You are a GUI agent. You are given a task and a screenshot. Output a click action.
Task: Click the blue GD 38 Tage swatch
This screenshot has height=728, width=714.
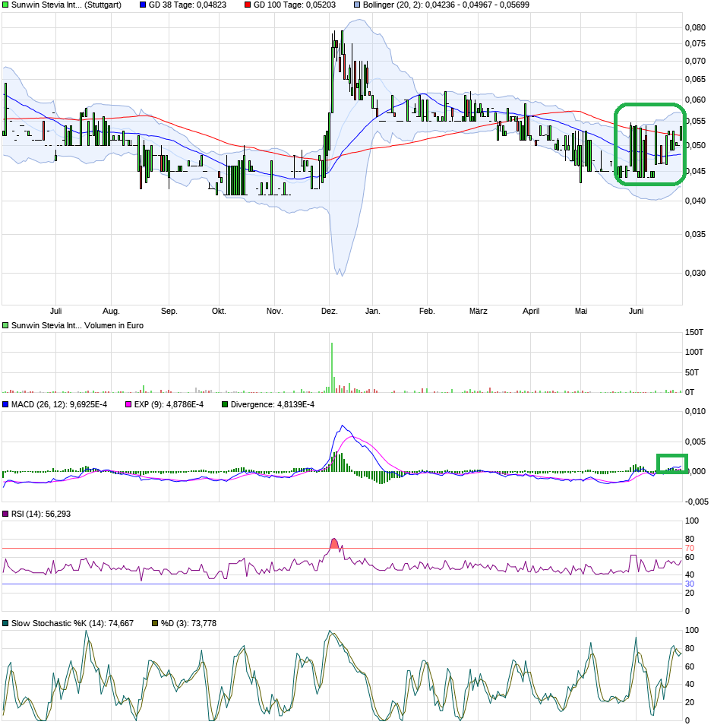(x=143, y=5)
